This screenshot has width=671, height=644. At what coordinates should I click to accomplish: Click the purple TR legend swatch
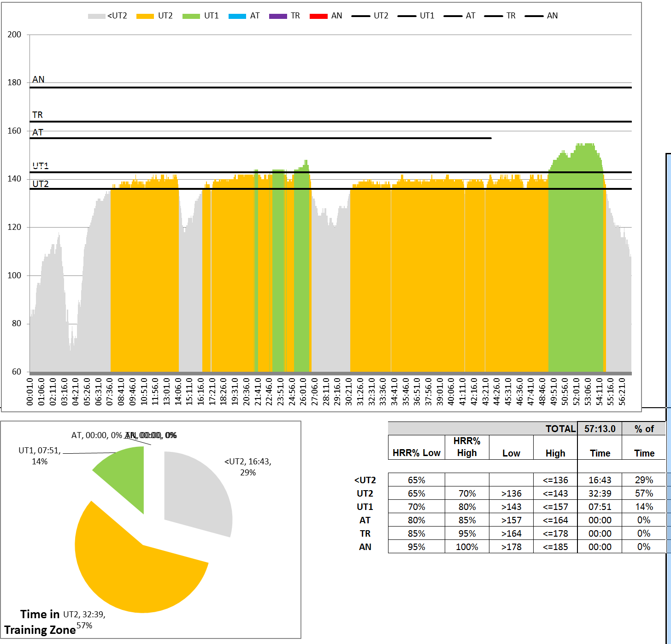[x=278, y=16]
